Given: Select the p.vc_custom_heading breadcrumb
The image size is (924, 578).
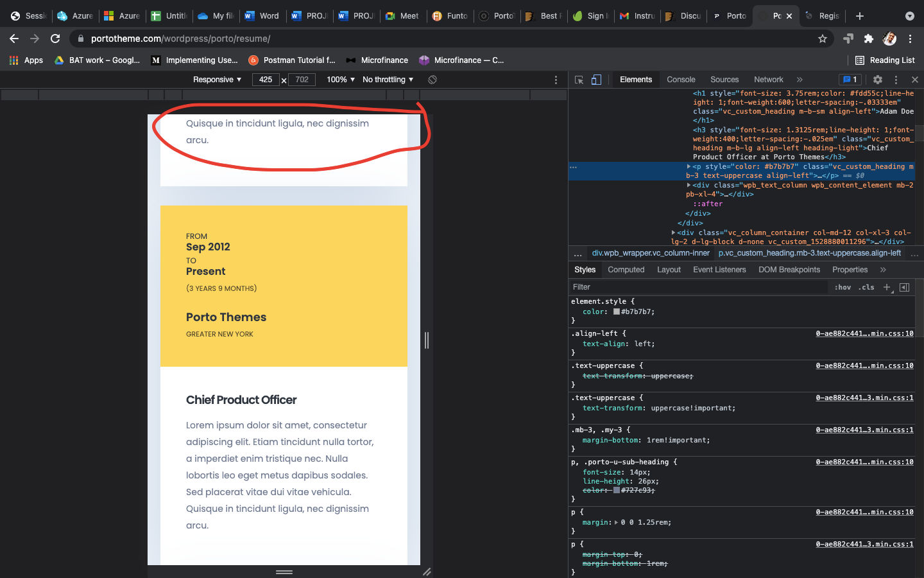Looking at the screenshot, I should point(810,253).
